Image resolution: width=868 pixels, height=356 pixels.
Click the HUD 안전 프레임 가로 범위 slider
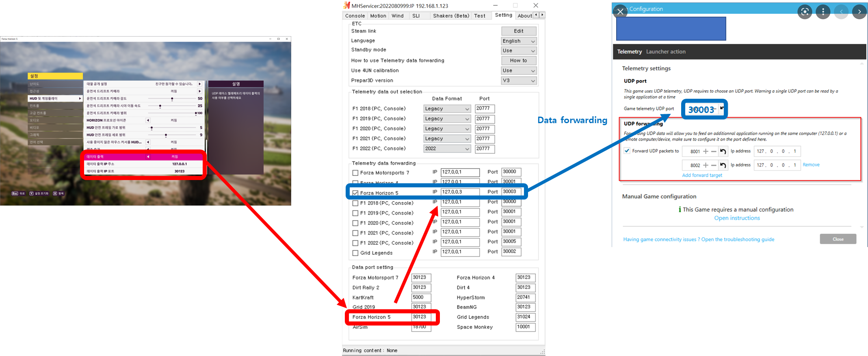172,128
